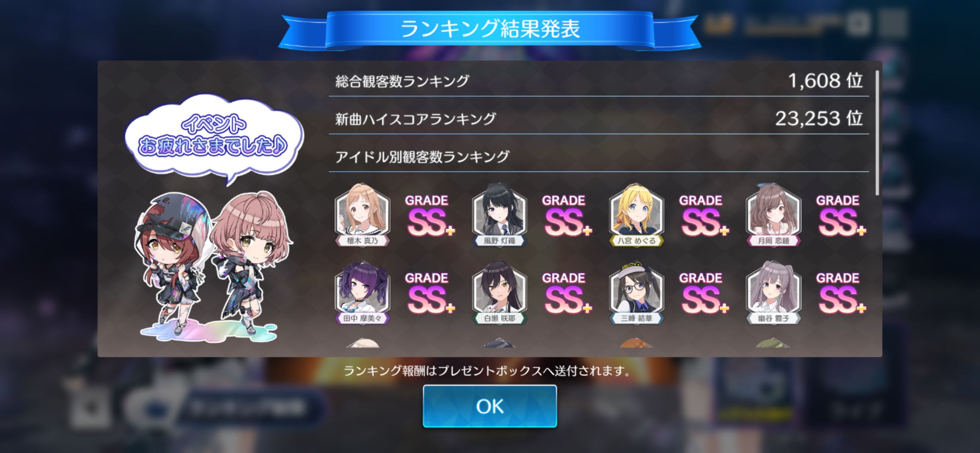The height and width of the screenshot is (453, 980).
Task: Select 櫻木 真乃 idol portrait icon
Action: click(362, 215)
